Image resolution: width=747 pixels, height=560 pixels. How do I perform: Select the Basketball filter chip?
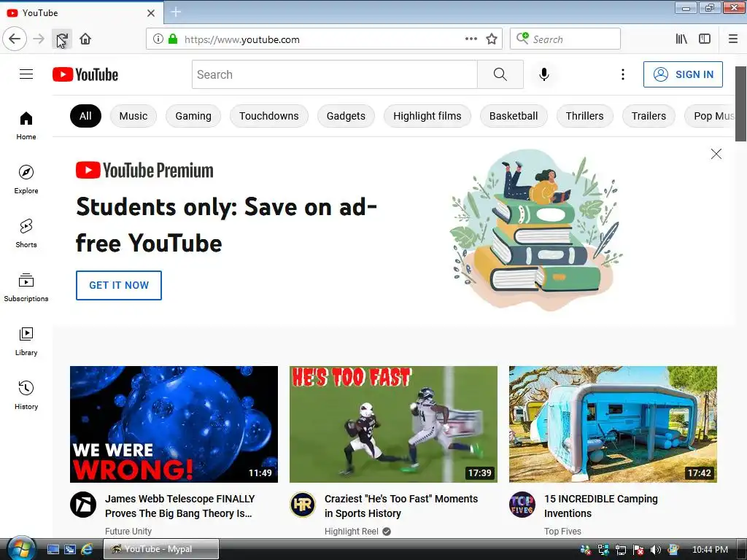coord(514,116)
